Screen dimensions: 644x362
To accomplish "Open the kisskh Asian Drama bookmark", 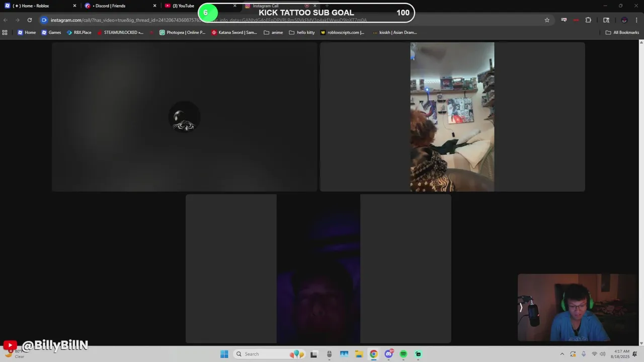I will (394, 33).
